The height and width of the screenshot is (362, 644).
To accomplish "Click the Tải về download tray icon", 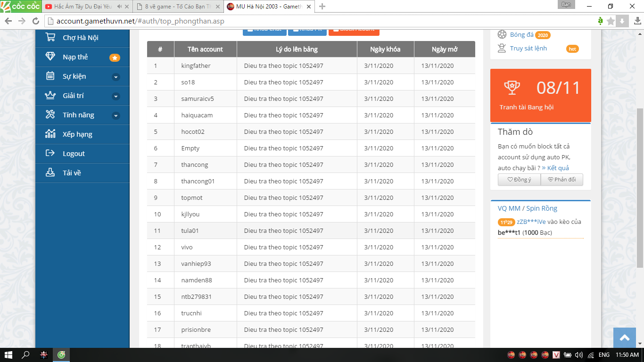I will tap(50, 173).
